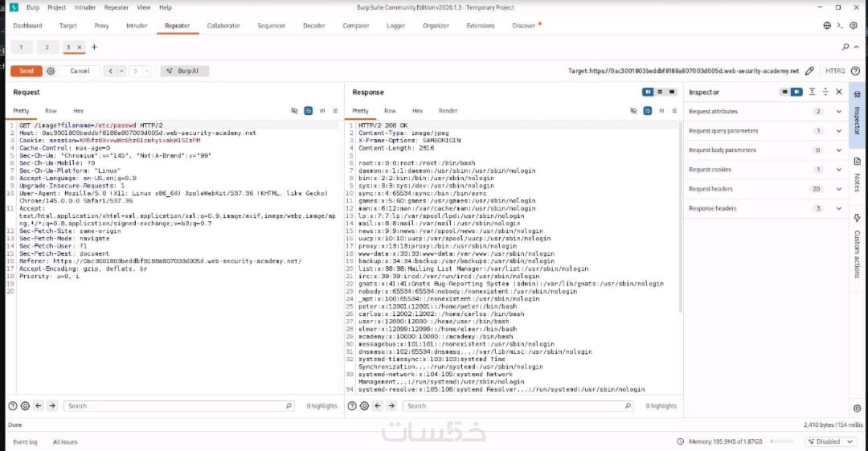Toggle request non-printable characters display
This screenshot has width=868, height=451.
(322, 111)
